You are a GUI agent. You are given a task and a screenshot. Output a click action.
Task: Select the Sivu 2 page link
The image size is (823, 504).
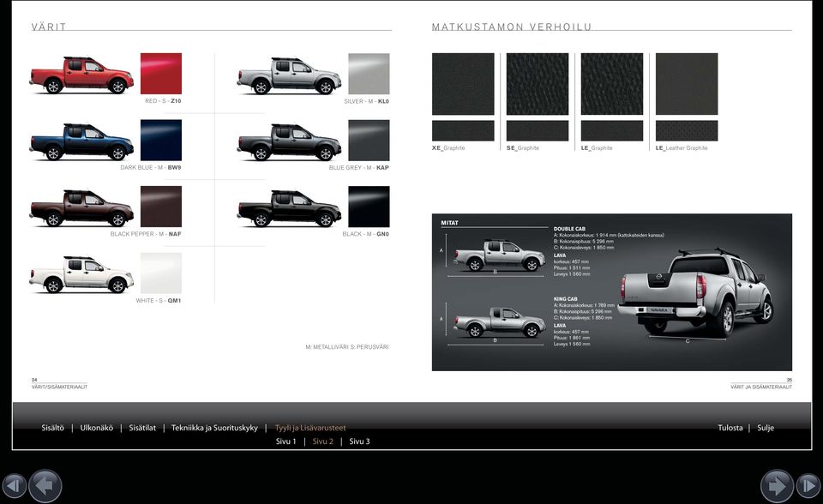(323, 441)
